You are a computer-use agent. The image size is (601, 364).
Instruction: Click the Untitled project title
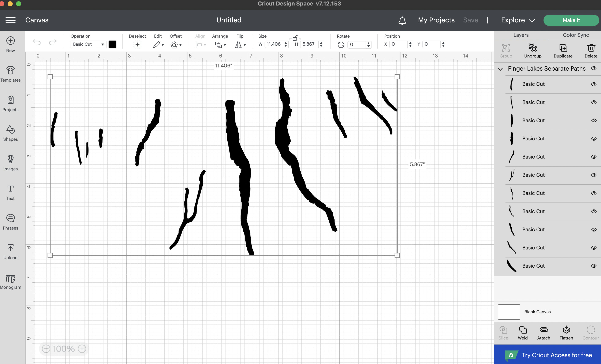(229, 20)
